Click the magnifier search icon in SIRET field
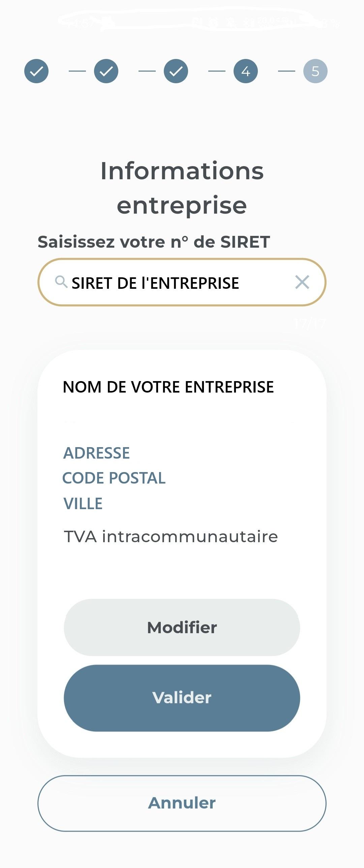 click(x=61, y=282)
